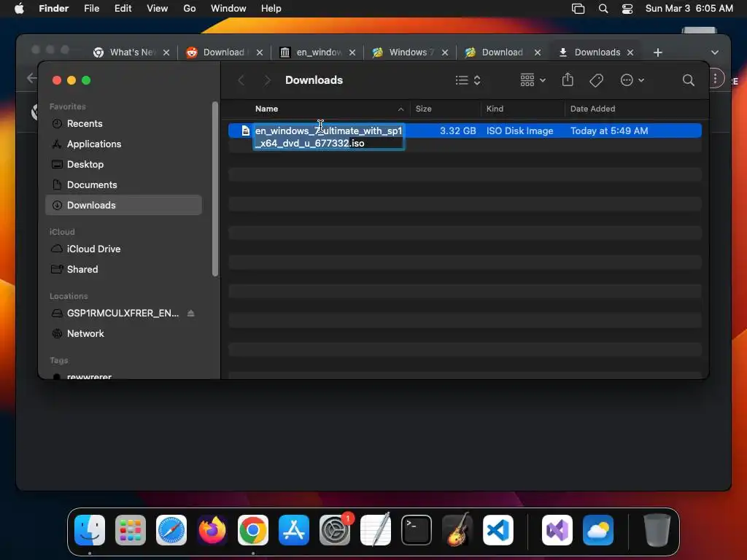This screenshot has width=747, height=560.
Task: Close the Downloads Chrome tab
Action: 630,52
